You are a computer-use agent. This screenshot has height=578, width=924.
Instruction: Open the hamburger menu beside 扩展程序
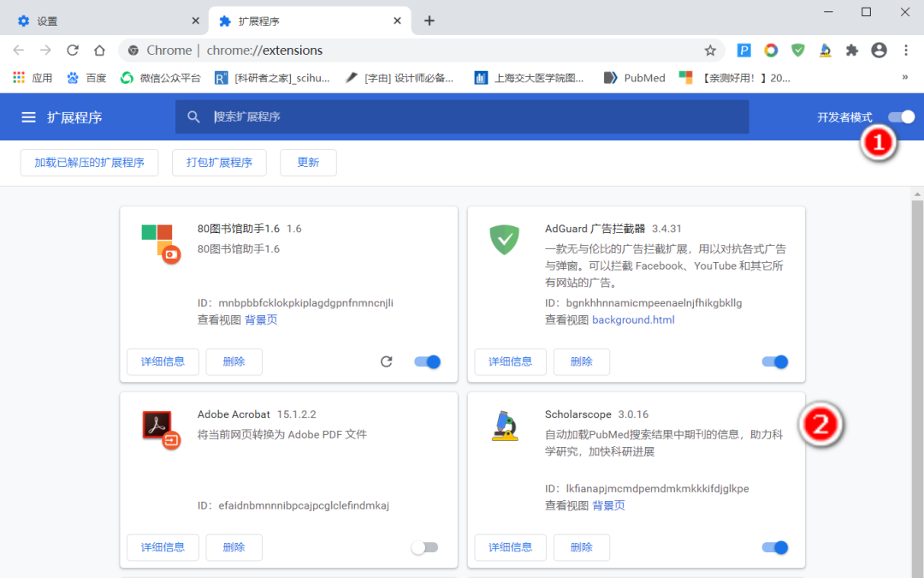(28, 116)
